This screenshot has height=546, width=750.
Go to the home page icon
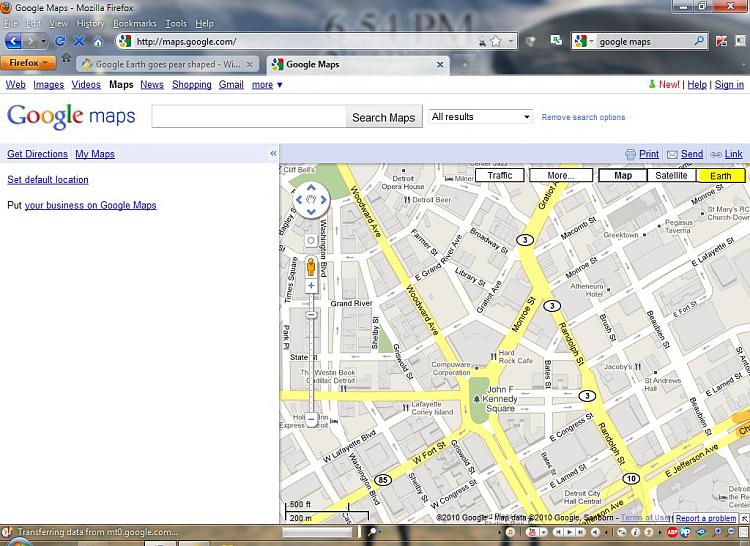click(98, 41)
